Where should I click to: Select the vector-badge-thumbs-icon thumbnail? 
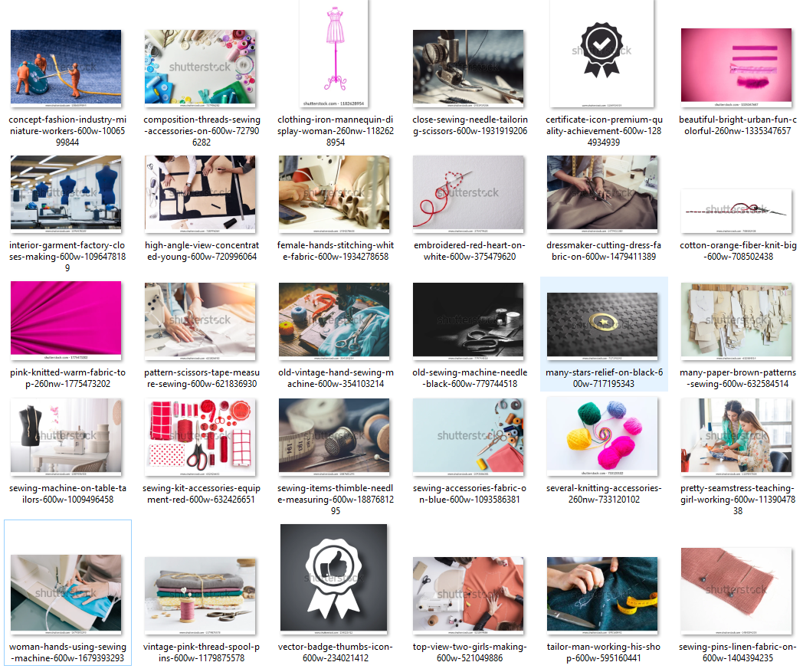[334, 579]
